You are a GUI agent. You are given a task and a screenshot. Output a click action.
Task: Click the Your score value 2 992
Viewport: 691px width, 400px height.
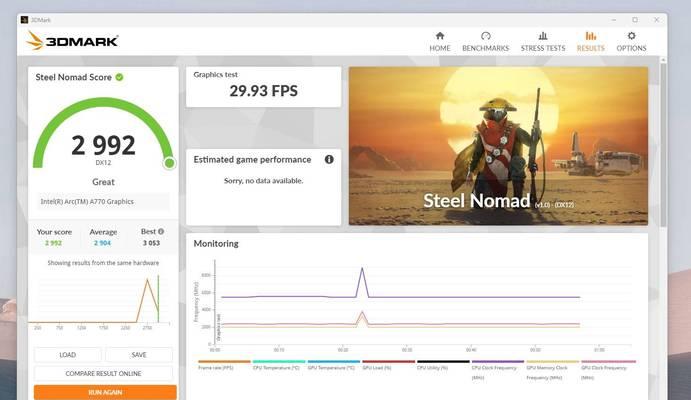53,243
